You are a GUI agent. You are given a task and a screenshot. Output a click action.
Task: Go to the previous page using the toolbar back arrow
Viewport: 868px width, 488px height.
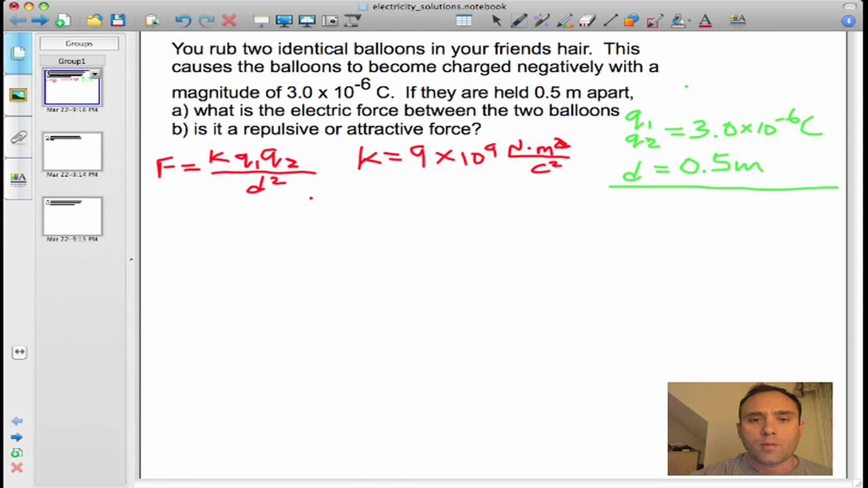18,20
